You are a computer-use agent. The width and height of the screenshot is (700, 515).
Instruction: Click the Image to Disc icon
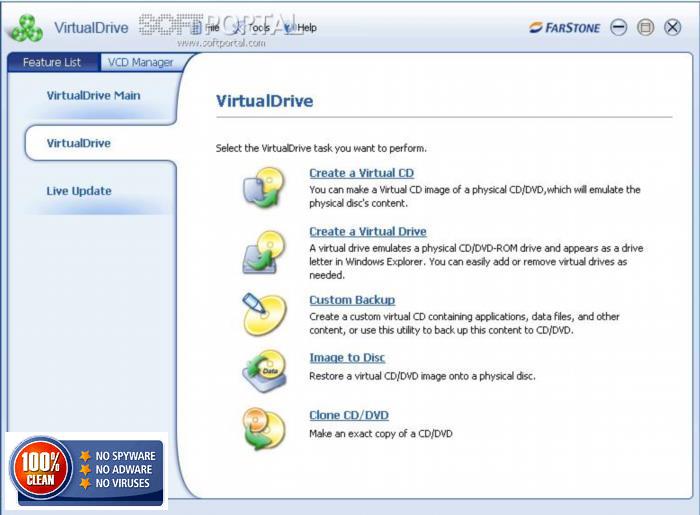(x=264, y=371)
